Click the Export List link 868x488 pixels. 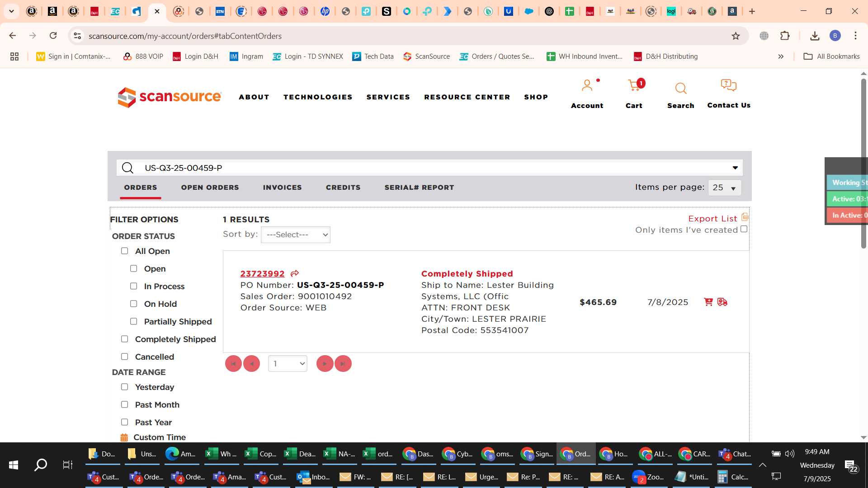point(712,219)
